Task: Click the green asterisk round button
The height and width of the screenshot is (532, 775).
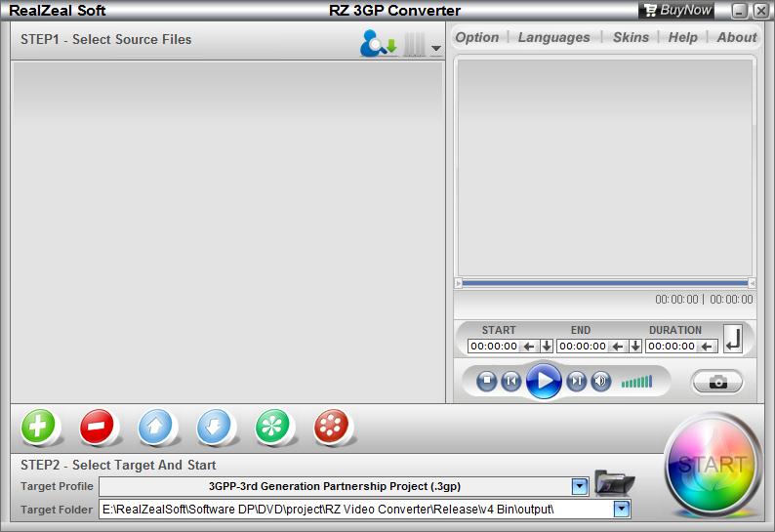Action: (273, 427)
